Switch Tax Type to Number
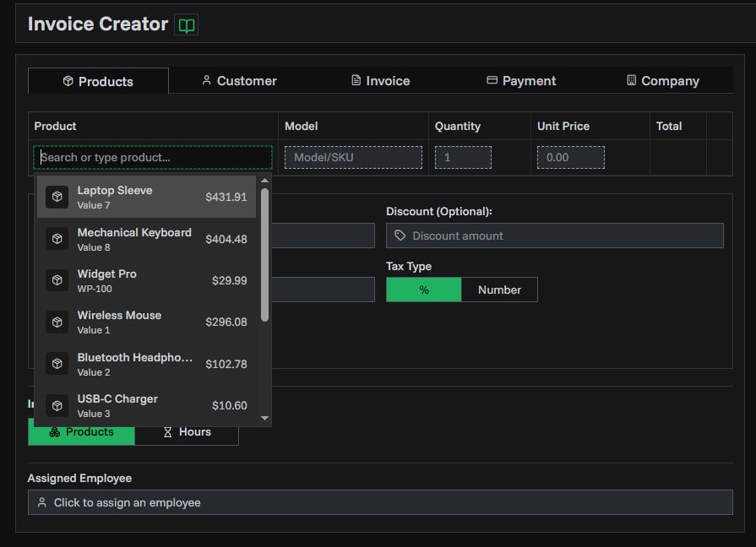The image size is (756, 547). click(x=500, y=289)
